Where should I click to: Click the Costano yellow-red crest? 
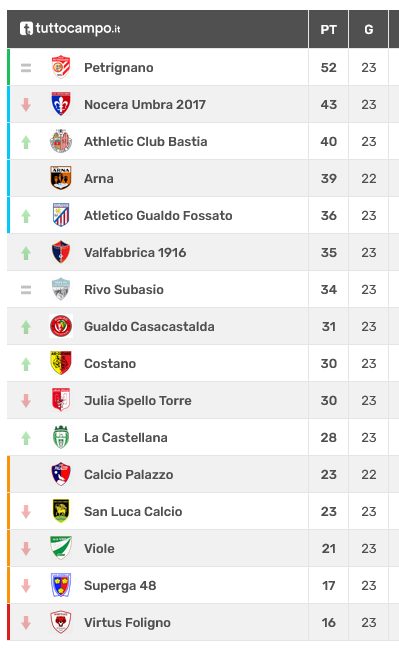pos(61,363)
